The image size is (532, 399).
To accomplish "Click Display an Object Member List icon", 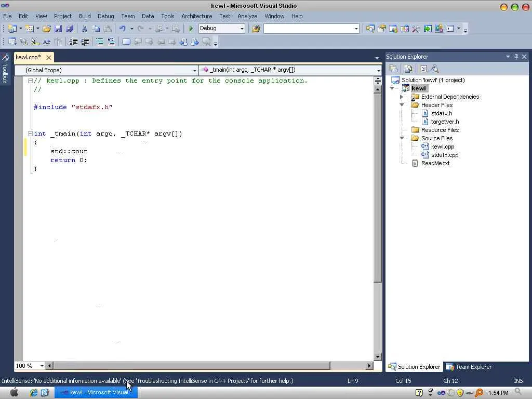I will 12,42.
